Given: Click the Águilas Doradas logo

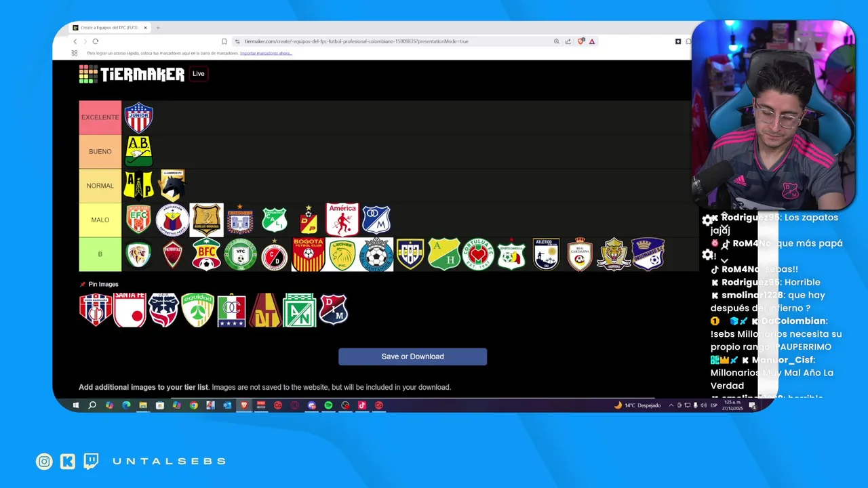Looking at the screenshot, I should [206, 220].
